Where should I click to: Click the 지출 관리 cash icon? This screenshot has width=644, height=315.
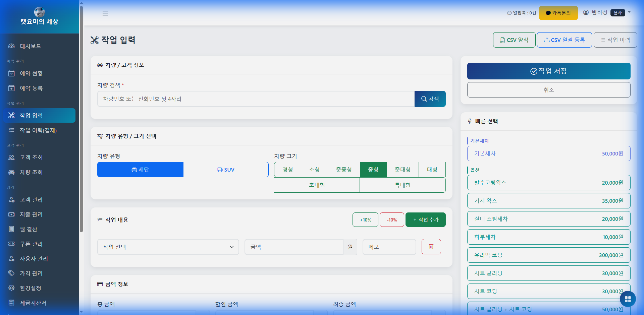point(11,214)
